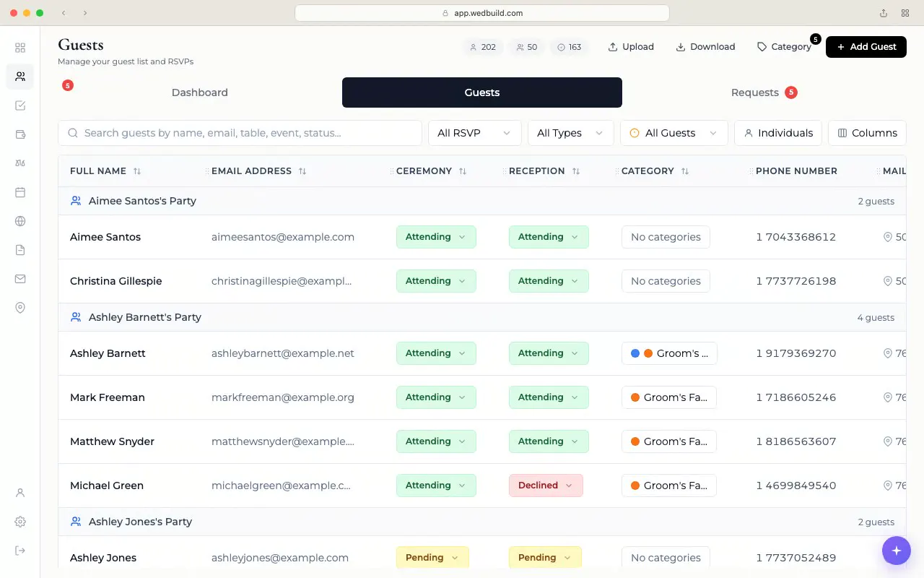Screen dimensions: 924x578
Task: Sort by Category column arrows
Action: (x=685, y=171)
